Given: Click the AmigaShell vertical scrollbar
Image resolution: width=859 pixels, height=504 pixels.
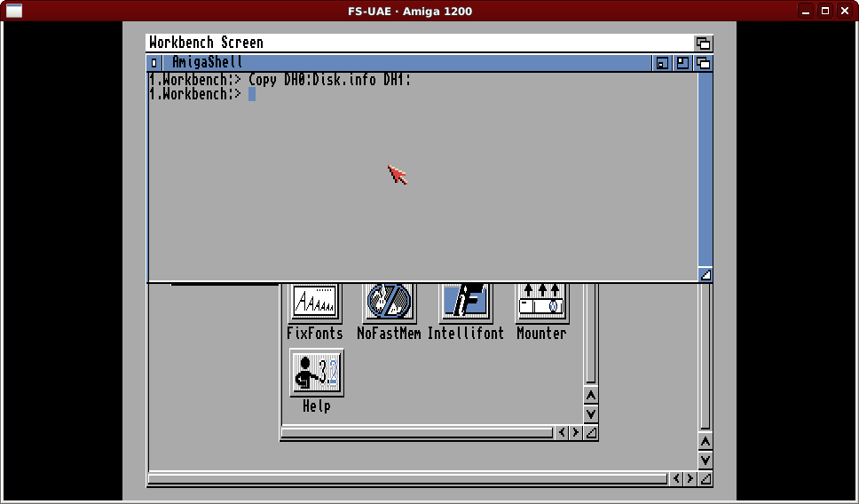Looking at the screenshot, I should pos(705,169).
